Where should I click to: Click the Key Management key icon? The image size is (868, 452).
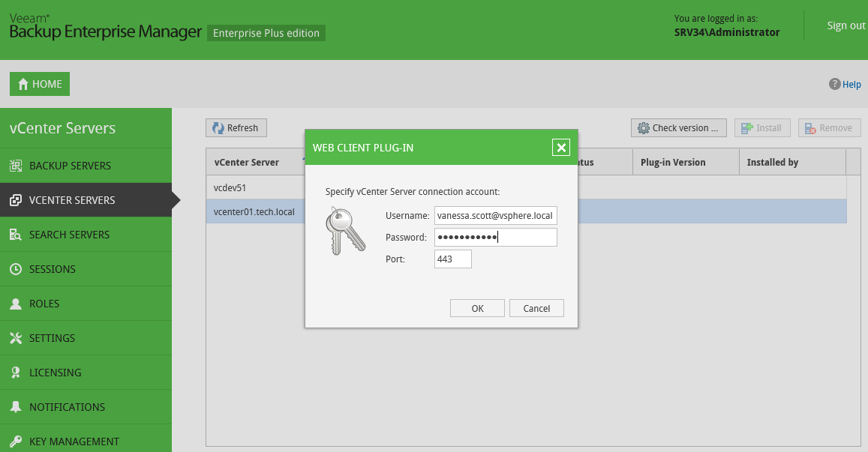pyautogui.click(x=16, y=441)
